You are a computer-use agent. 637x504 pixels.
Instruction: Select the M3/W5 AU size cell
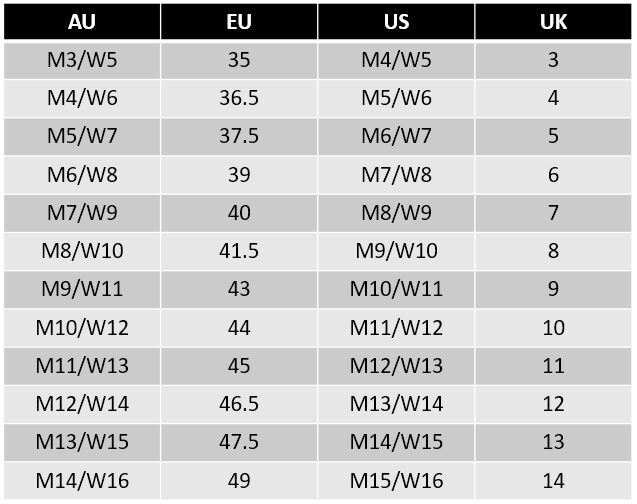(x=82, y=60)
